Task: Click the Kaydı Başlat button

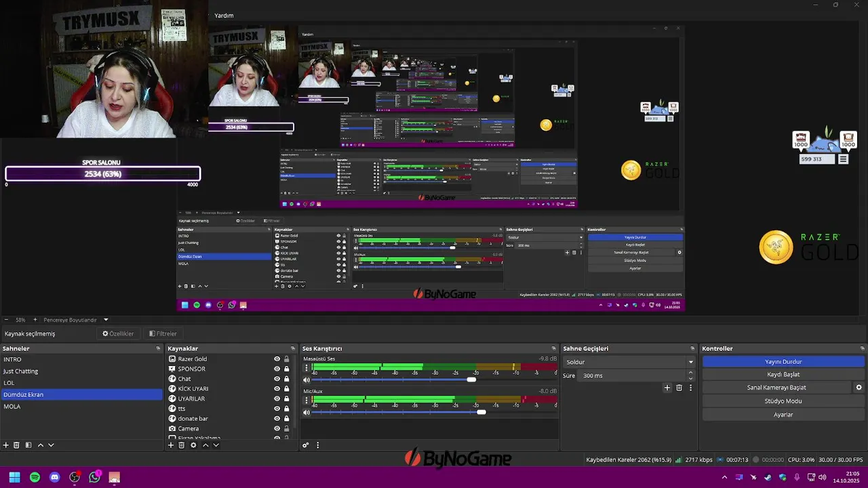Action: pos(783,374)
